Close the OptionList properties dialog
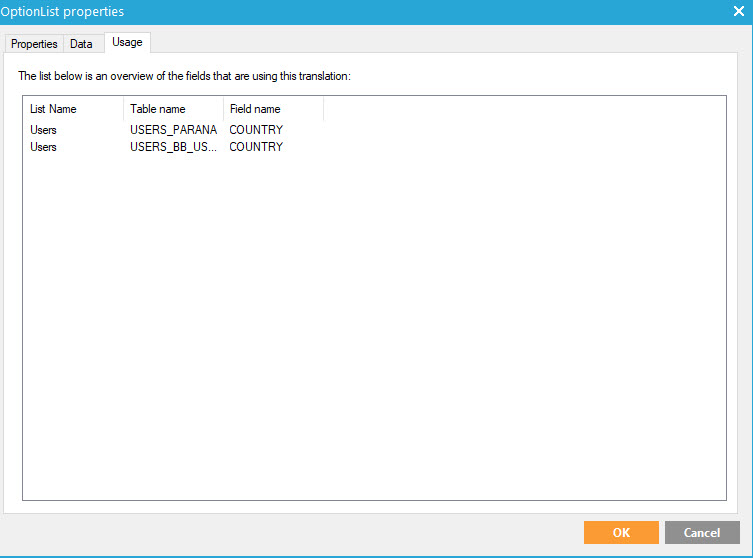The image size is (753, 558). [738, 12]
